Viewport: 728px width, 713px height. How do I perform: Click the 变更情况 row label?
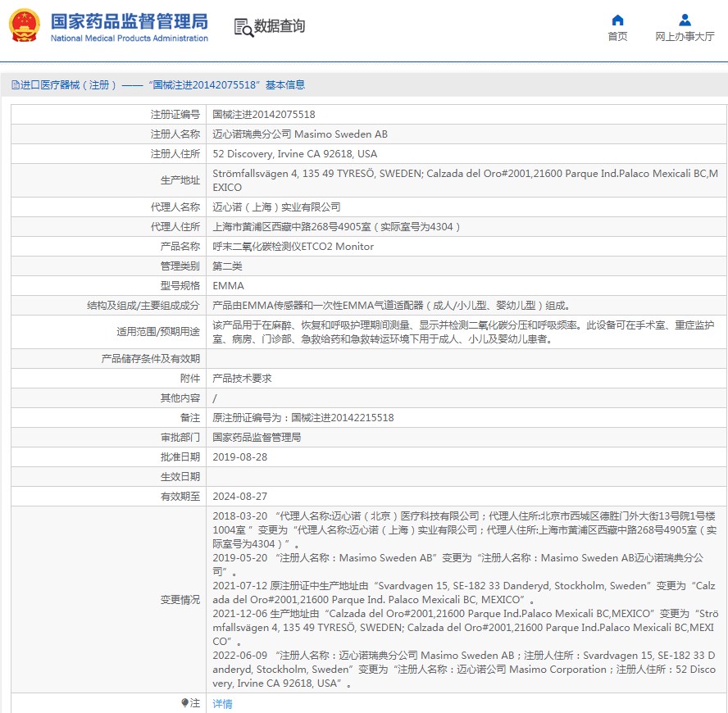180,600
